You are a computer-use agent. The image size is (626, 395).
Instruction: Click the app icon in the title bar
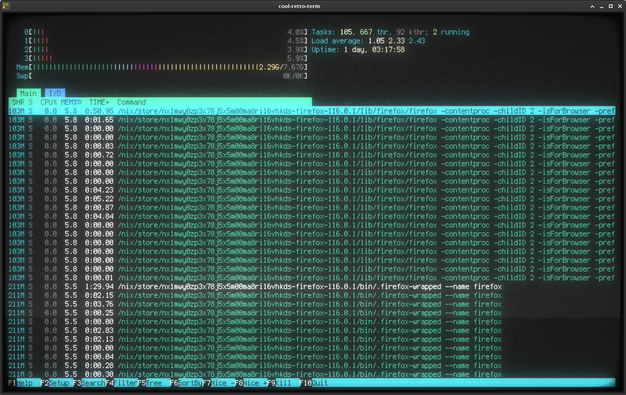click(x=6, y=6)
